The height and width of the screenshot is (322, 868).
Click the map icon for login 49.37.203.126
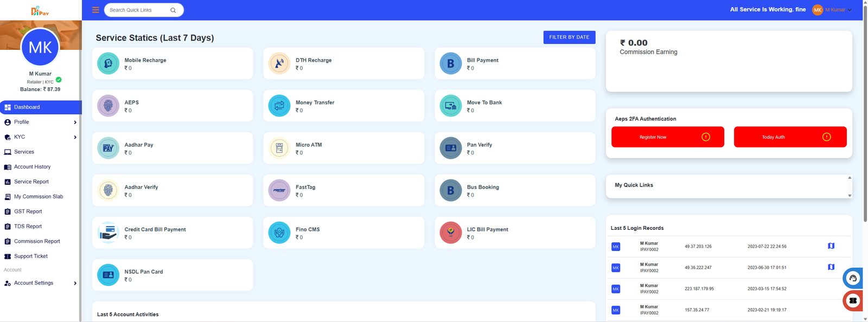(831, 246)
